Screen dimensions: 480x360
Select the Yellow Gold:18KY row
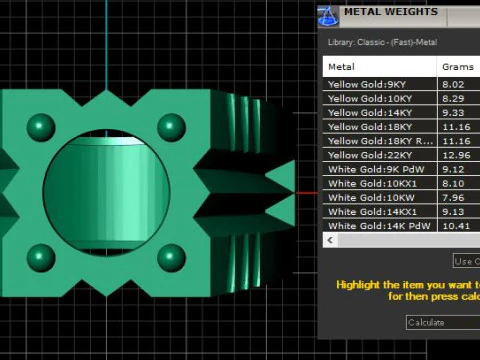coord(401,127)
